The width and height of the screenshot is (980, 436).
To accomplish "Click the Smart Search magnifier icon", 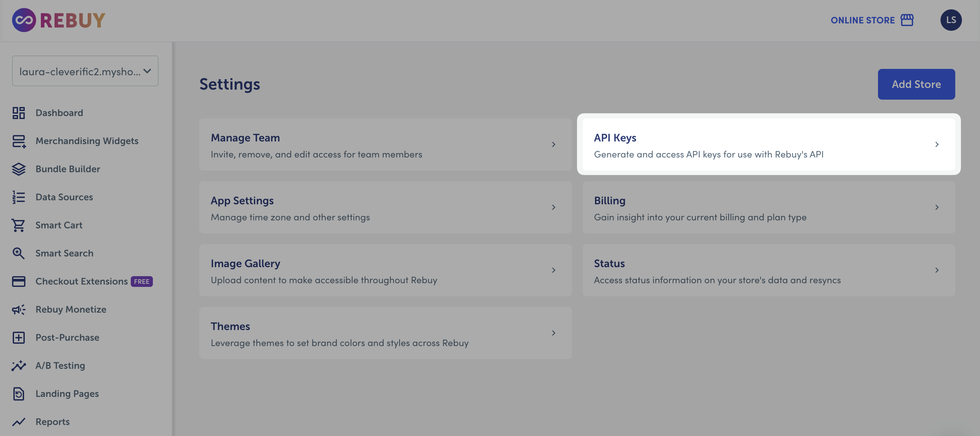I will pyautogui.click(x=18, y=253).
